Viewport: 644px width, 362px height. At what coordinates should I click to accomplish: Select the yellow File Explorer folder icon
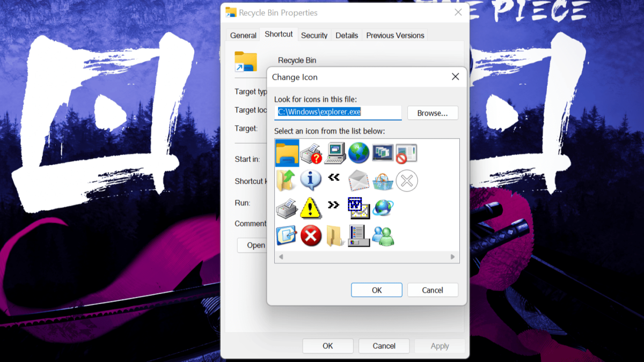(x=287, y=153)
